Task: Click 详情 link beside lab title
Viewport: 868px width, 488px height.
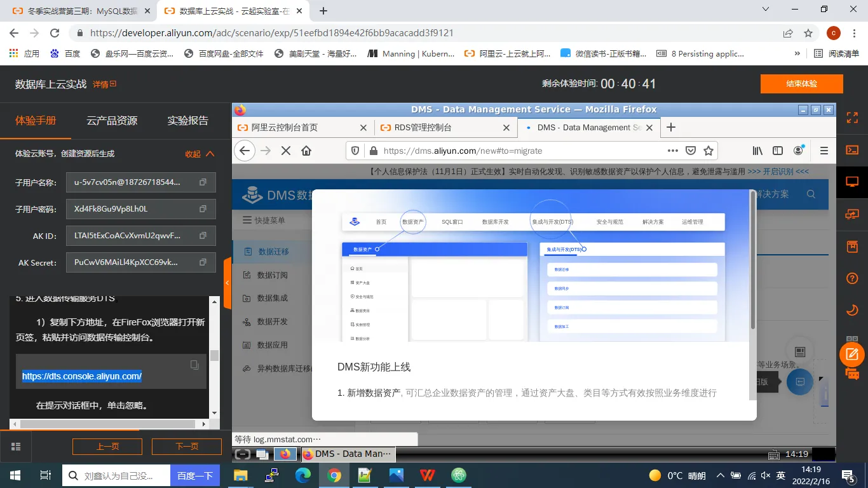Action: [105, 84]
